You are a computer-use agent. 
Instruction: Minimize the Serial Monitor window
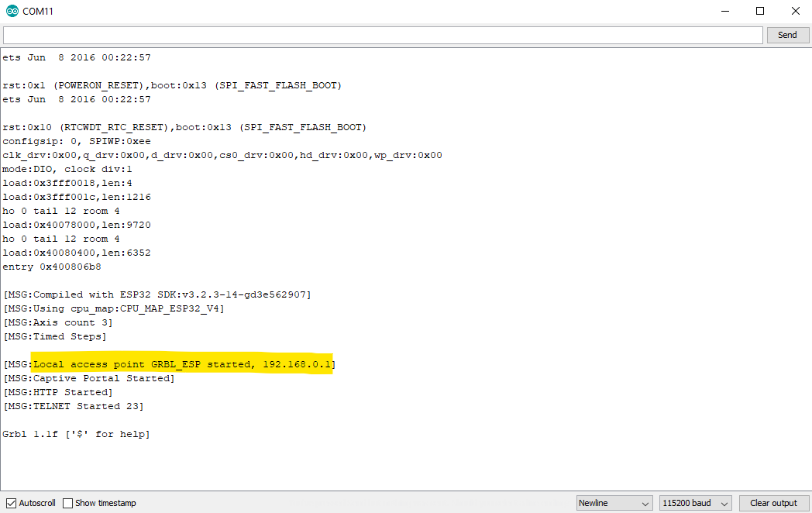(724, 11)
